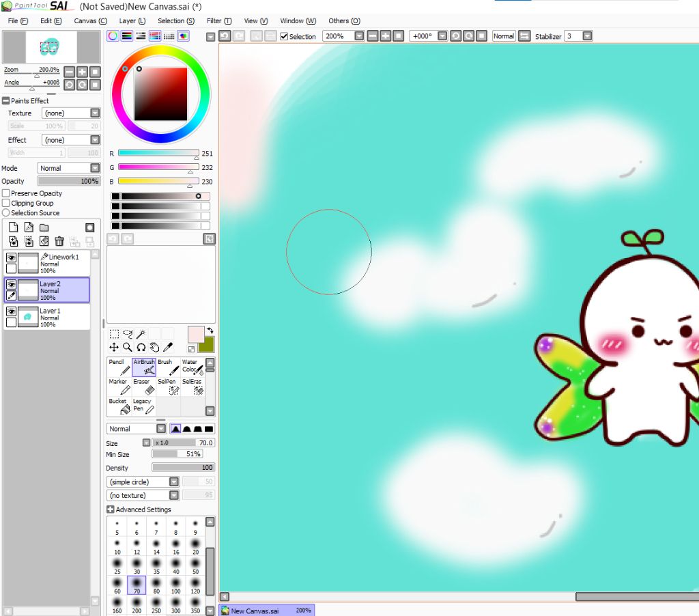Select brush size preset 100
The height and width of the screenshot is (616, 699).
point(175,585)
